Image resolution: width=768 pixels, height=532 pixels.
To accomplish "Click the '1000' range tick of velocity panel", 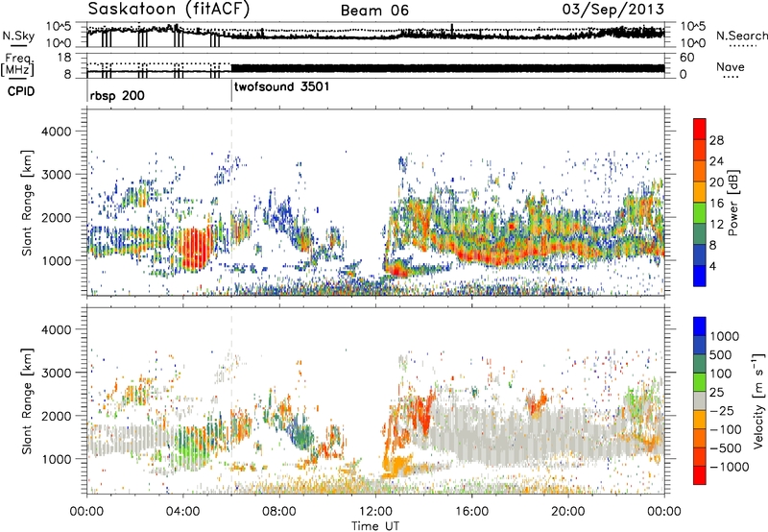I will (57, 459).
